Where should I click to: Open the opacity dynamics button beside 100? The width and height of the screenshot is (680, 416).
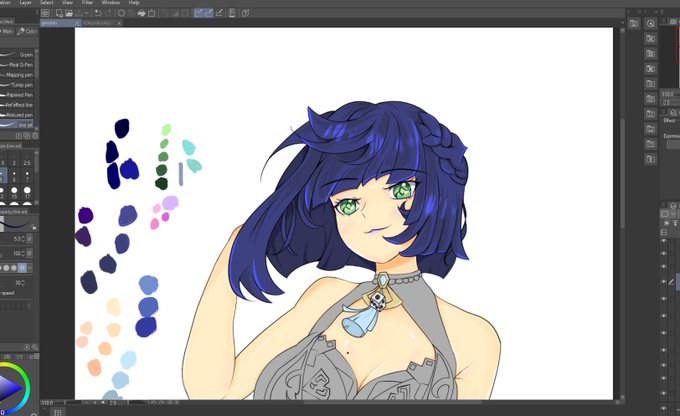(29, 253)
